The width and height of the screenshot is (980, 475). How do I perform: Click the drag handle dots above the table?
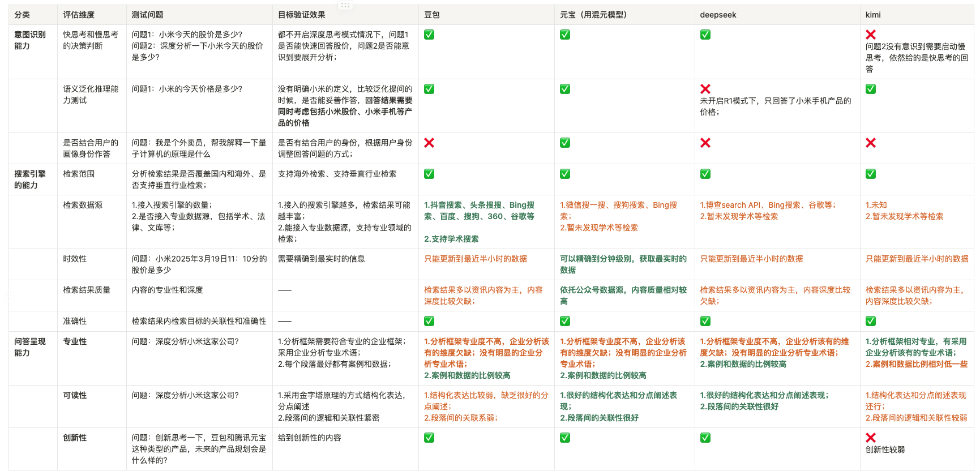pyautogui.click(x=345, y=5)
